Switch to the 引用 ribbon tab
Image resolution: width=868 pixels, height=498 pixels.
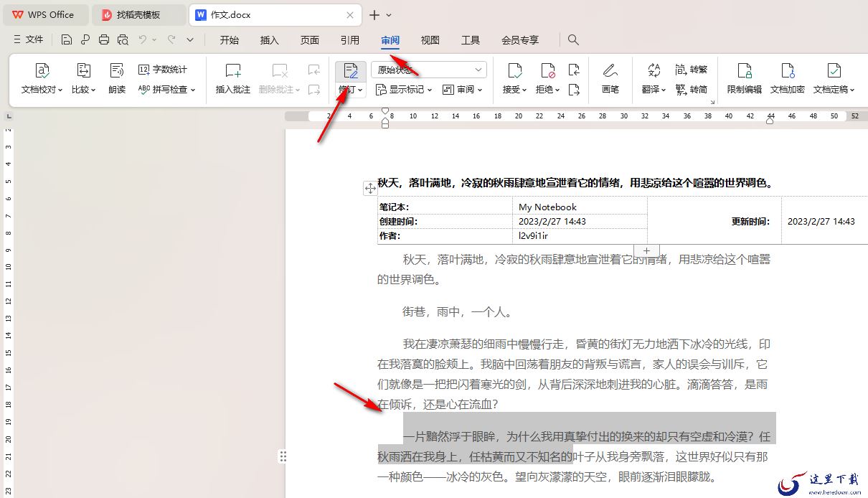click(x=350, y=40)
